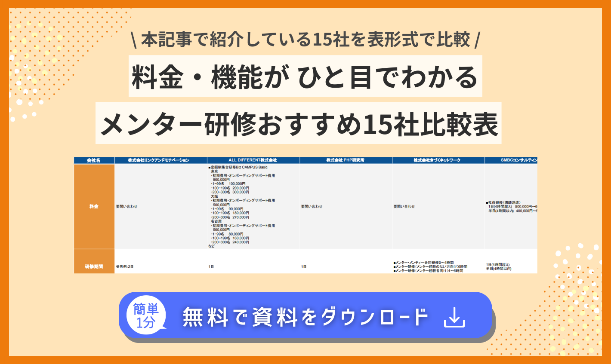Image resolution: width=611 pixels, height=364 pixels.
Task: Click the download arrow icon on the blue button
Action: (454, 318)
